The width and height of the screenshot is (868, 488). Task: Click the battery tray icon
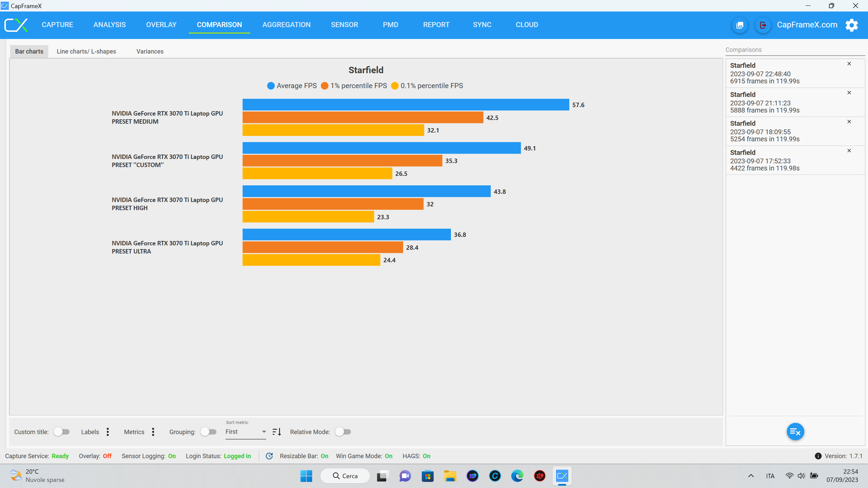pos(814,476)
